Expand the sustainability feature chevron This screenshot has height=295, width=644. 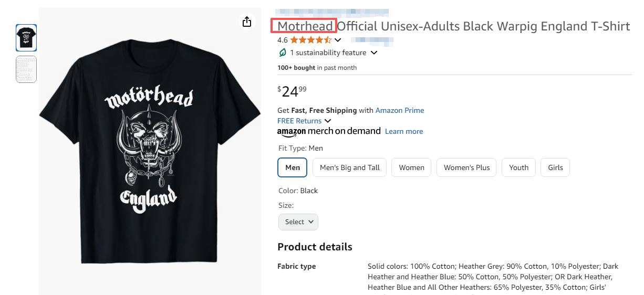click(x=374, y=52)
